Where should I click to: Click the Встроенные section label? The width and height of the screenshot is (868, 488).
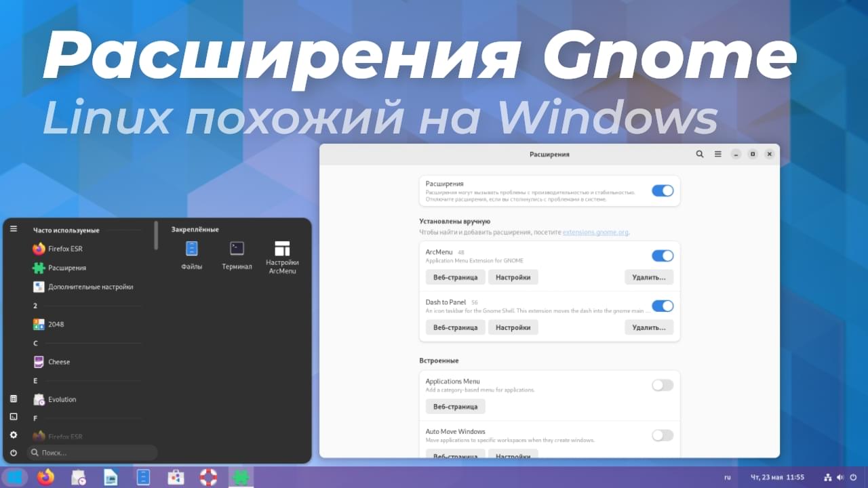point(439,361)
